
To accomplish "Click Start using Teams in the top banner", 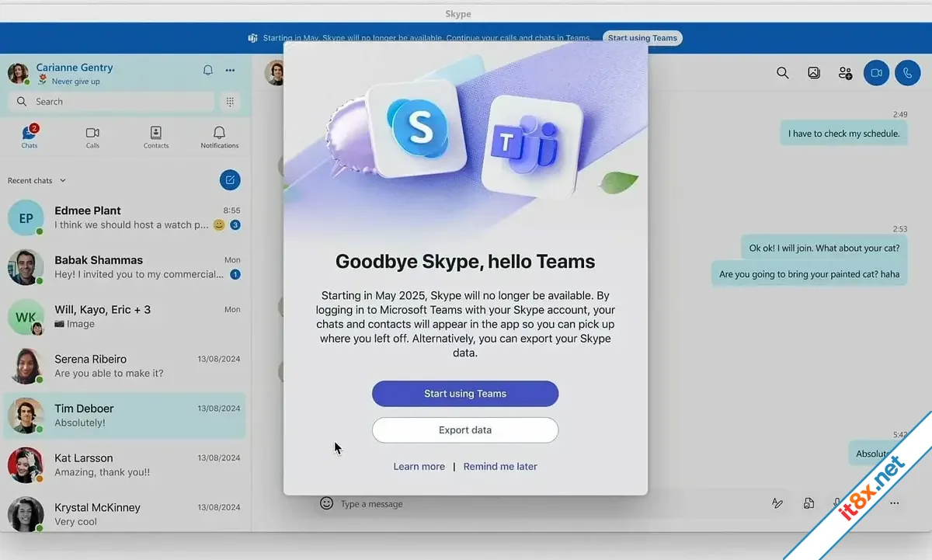I will click(x=642, y=38).
